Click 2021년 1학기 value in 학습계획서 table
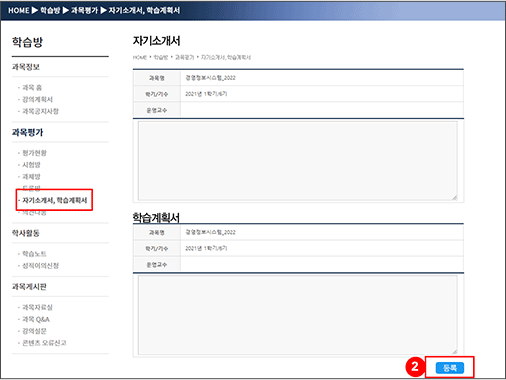 (x=206, y=248)
